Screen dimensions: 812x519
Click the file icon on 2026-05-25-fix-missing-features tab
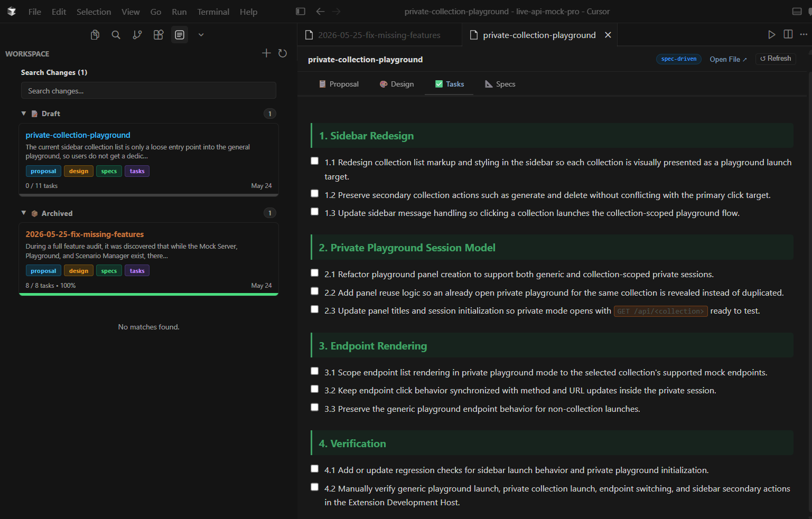pos(310,35)
